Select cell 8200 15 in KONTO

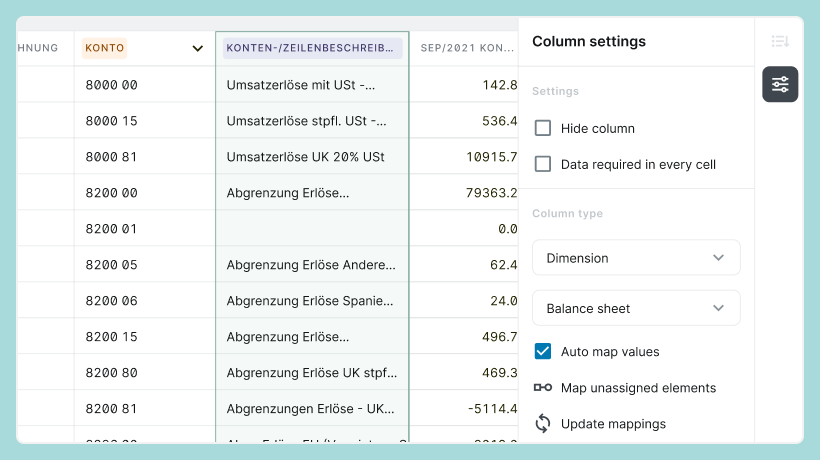coord(144,337)
